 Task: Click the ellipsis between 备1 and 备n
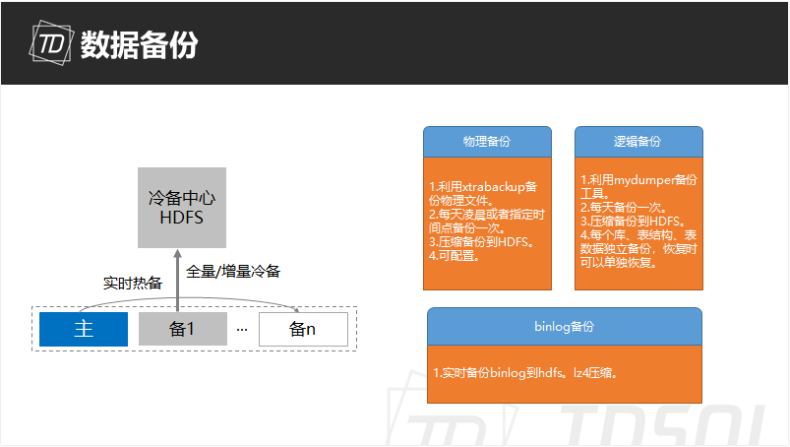coord(242,330)
